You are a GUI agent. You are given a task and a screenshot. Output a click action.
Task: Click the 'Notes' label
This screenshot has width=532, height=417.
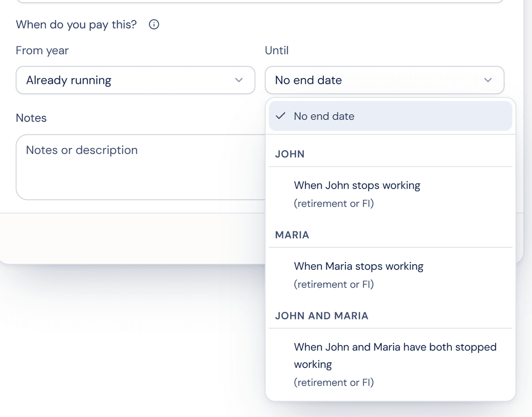pos(31,118)
